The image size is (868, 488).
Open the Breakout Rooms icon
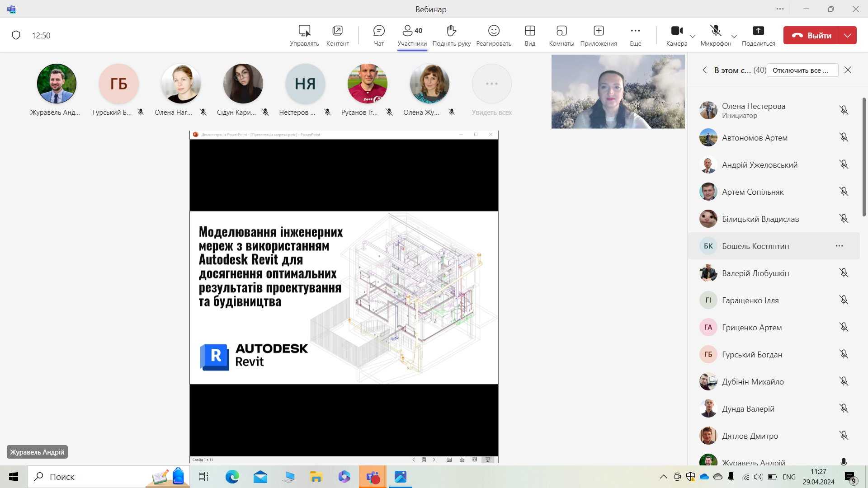click(561, 35)
